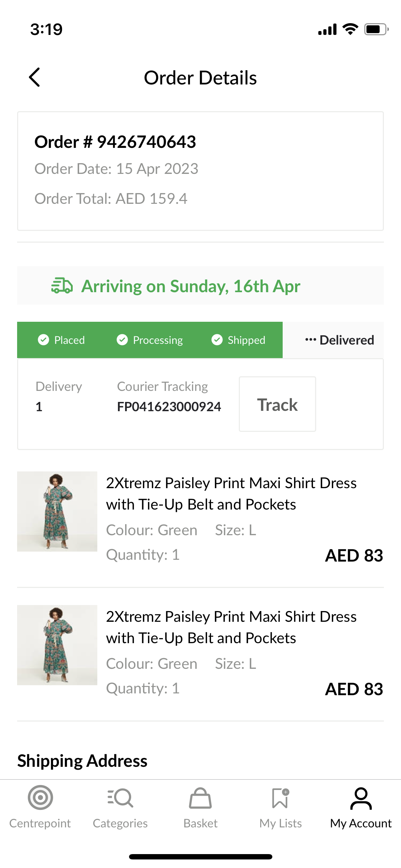Viewport: 401px width, 868px height.
Task: Open the My Account profile icon
Action: point(361,798)
